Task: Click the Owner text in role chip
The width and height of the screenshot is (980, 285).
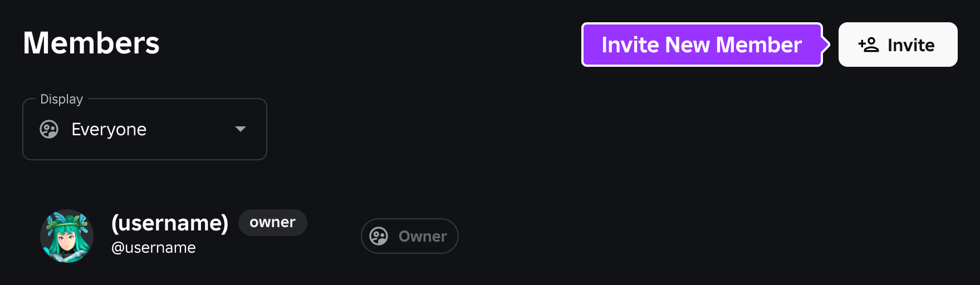Action: [x=423, y=237]
